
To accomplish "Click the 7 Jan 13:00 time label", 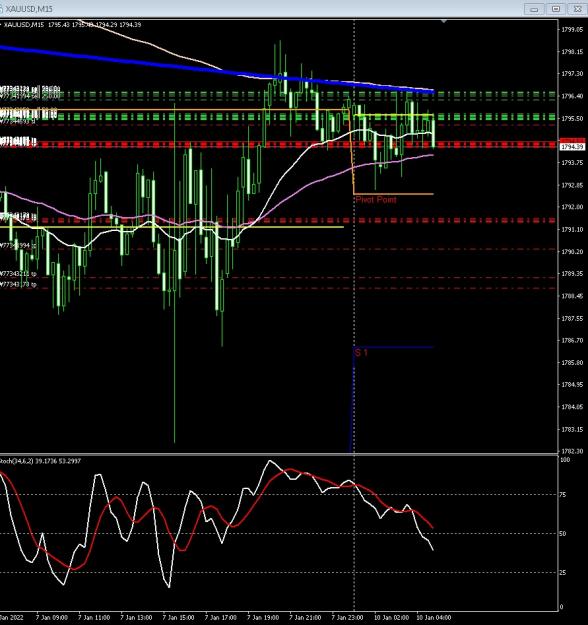I will point(136,618).
